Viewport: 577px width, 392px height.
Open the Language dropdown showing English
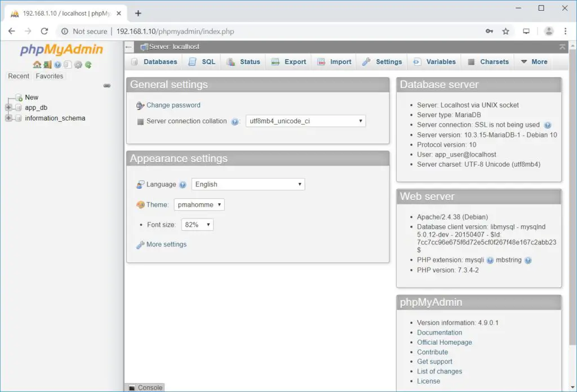click(x=248, y=184)
